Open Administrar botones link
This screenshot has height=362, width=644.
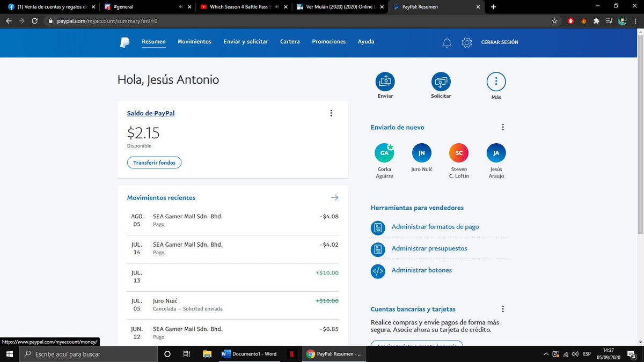tap(422, 270)
